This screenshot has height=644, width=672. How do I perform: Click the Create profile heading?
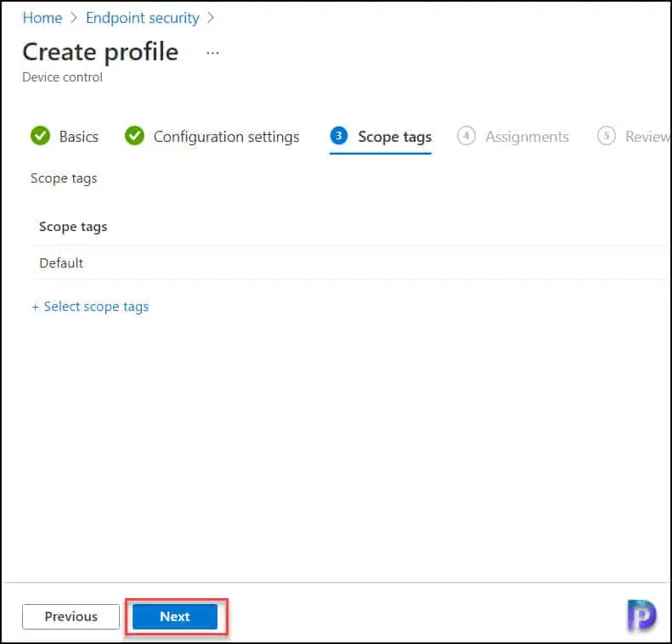coord(100,53)
